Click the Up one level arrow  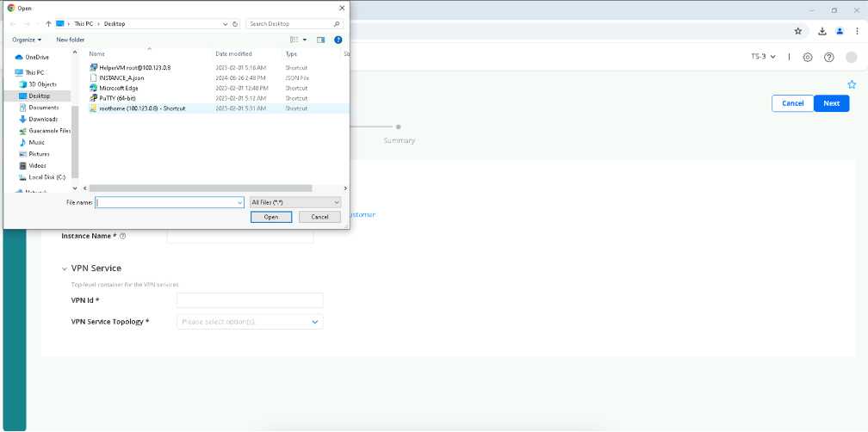pyautogui.click(x=49, y=24)
